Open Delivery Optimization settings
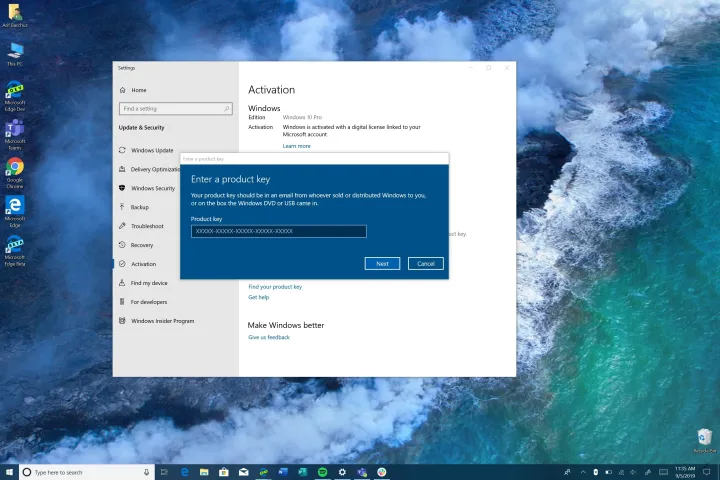This screenshot has width=720, height=480. point(150,169)
